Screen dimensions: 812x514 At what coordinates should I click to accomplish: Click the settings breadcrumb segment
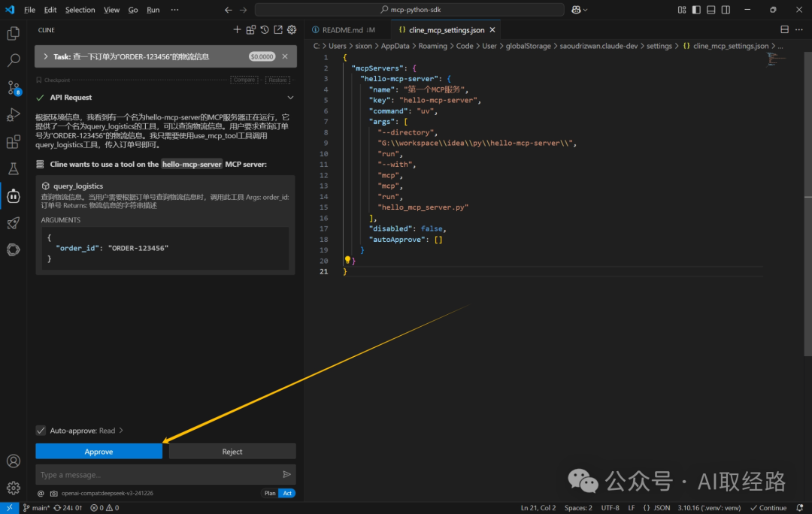pos(659,46)
